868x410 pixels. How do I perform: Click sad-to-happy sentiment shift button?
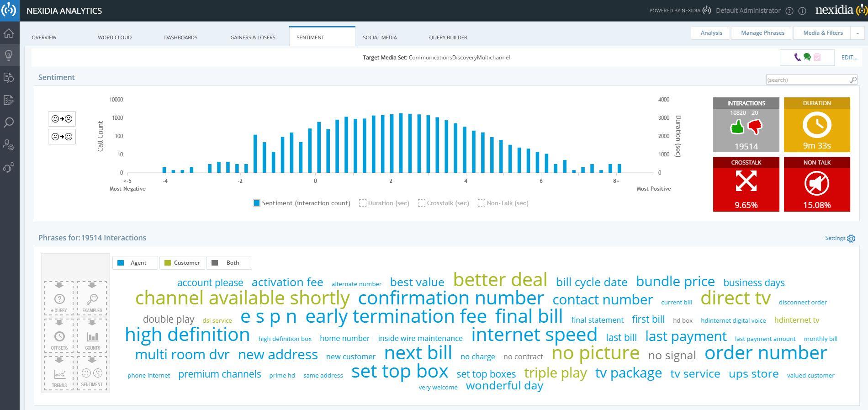[62, 137]
